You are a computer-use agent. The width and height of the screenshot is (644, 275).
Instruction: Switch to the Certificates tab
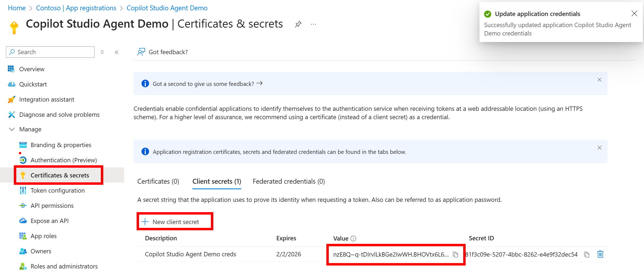[x=158, y=181]
